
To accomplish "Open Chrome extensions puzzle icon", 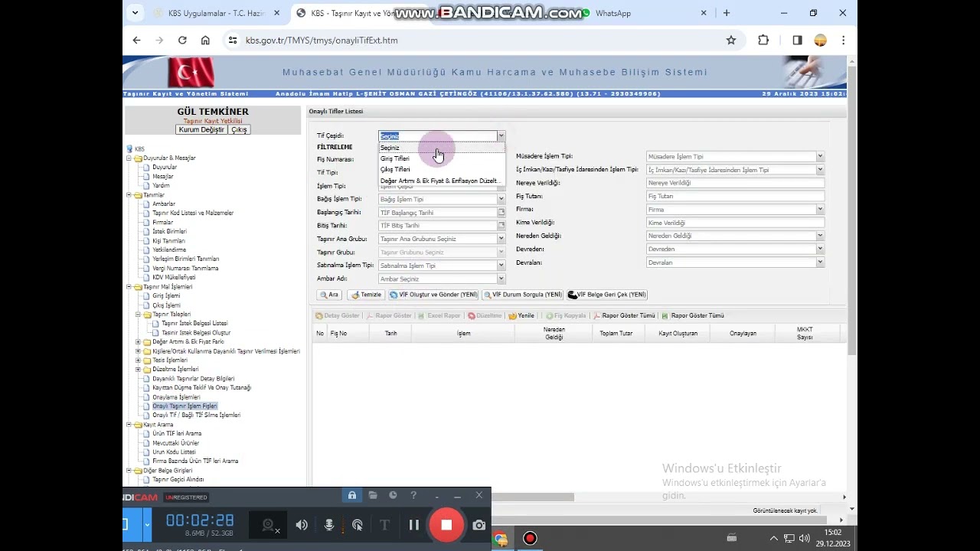I will pyautogui.click(x=763, y=41).
